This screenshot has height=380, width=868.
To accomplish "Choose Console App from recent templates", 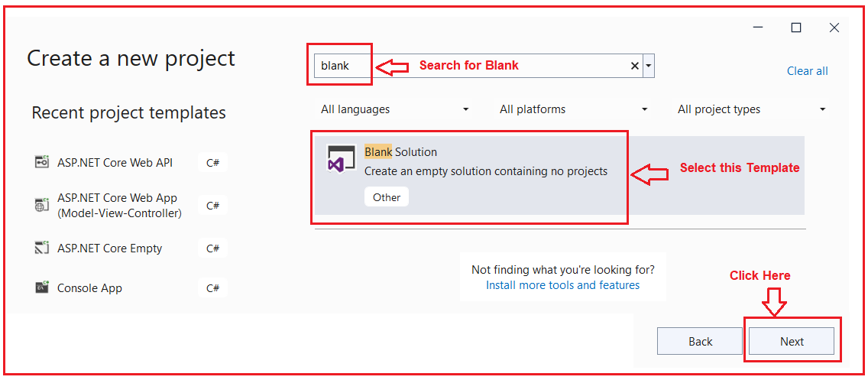I will point(89,288).
